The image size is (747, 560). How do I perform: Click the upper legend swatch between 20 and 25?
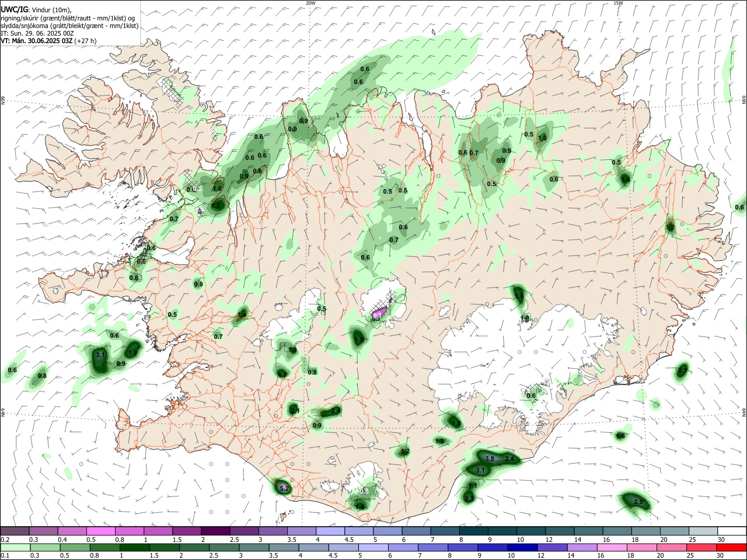(x=674, y=531)
